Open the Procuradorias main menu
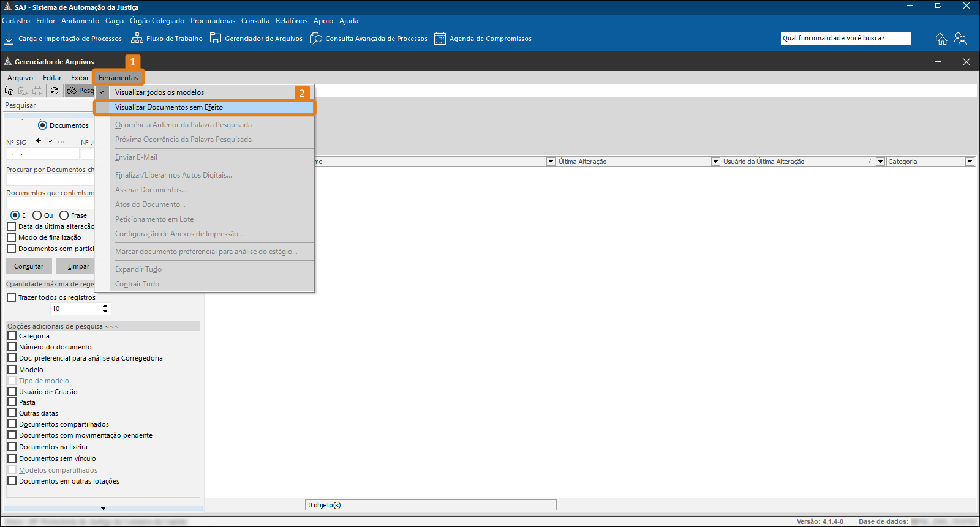The width and height of the screenshot is (980, 527). click(x=213, y=21)
